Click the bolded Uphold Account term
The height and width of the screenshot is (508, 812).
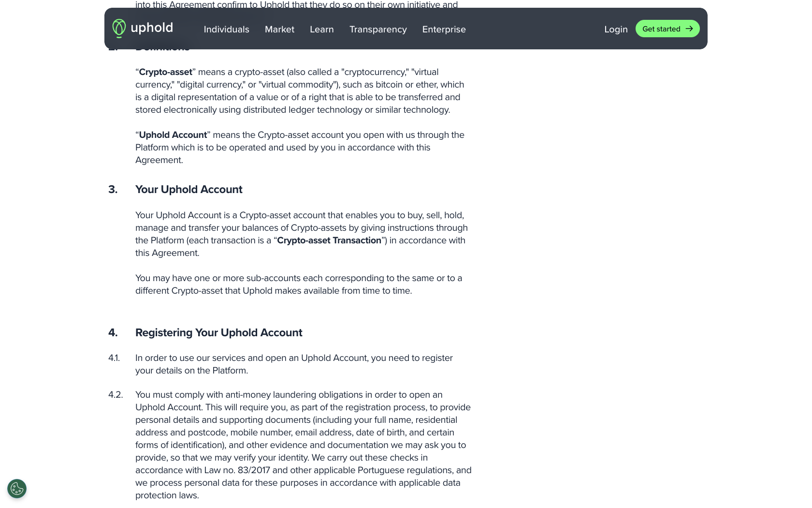pos(172,135)
